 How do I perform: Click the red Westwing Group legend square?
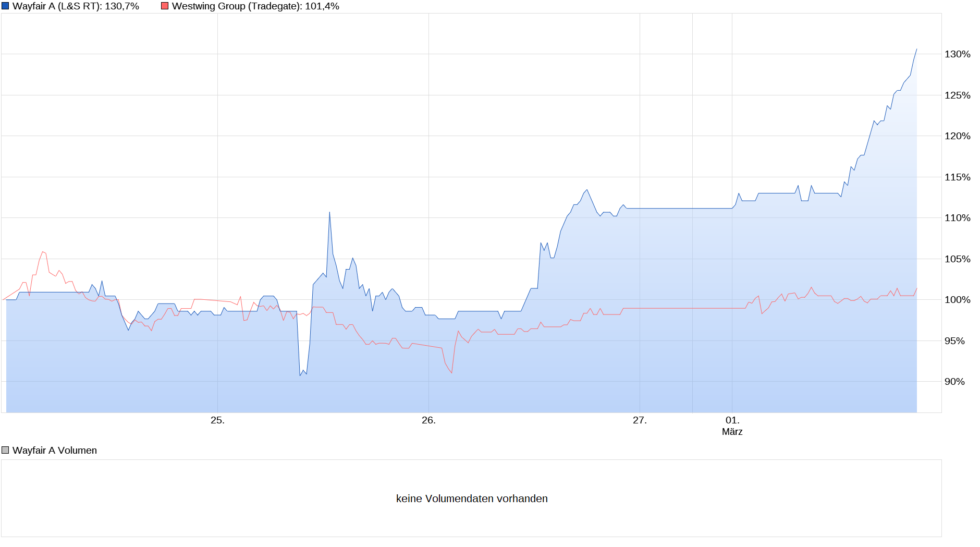coord(165,6)
